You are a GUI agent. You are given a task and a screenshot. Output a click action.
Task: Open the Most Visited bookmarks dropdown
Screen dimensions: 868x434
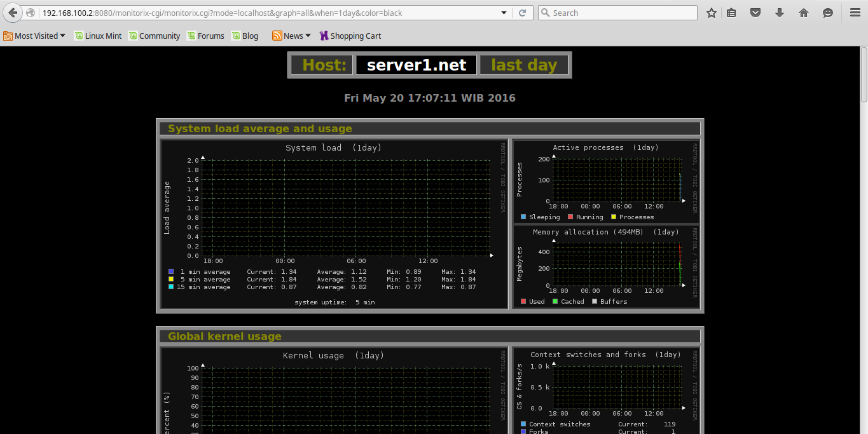pos(34,36)
